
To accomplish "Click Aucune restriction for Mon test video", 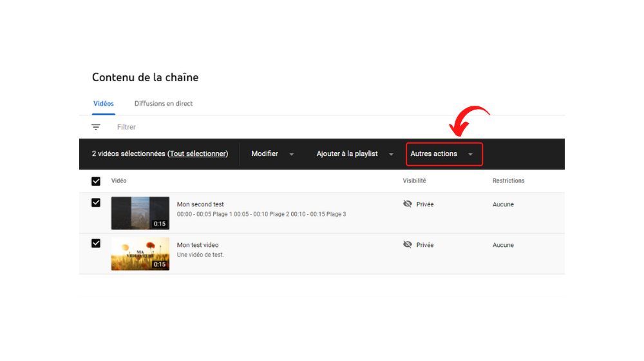I will (x=503, y=245).
